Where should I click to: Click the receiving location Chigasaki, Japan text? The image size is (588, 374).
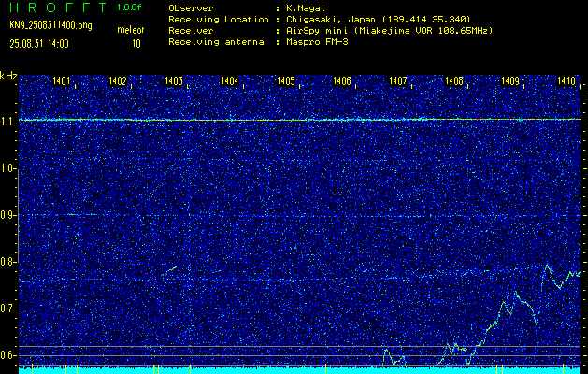pyautogui.click(x=379, y=20)
